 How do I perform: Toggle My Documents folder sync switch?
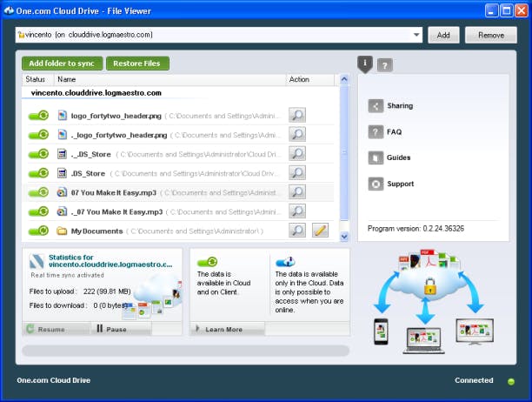(x=38, y=231)
